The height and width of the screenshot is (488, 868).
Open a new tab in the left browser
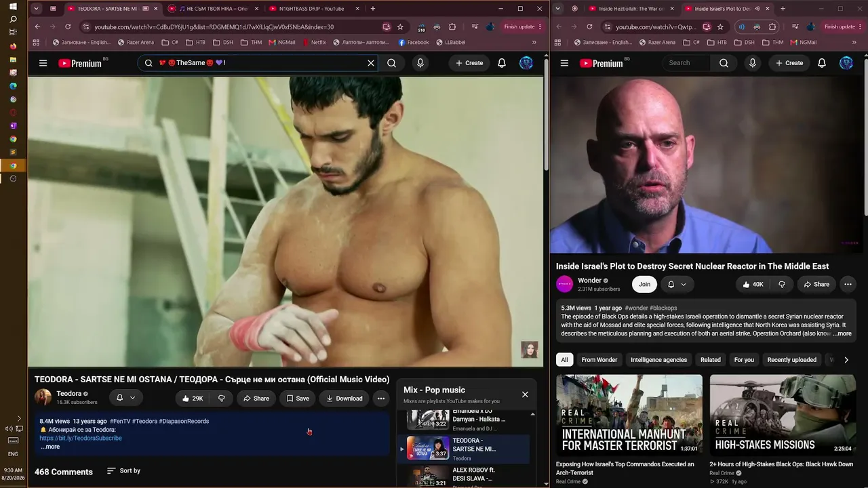click(x=373, y=9)
